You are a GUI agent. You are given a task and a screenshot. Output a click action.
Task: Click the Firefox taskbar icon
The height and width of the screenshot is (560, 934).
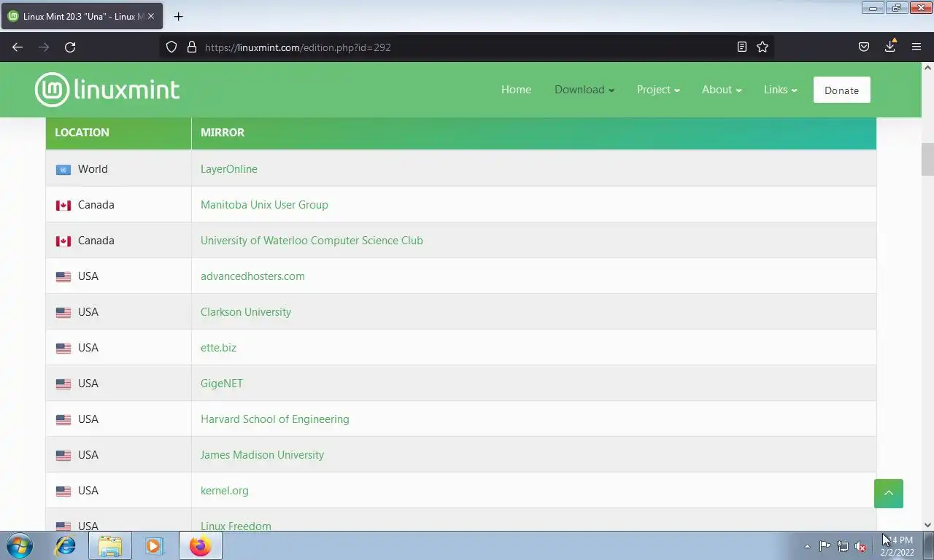click(200, 545)
